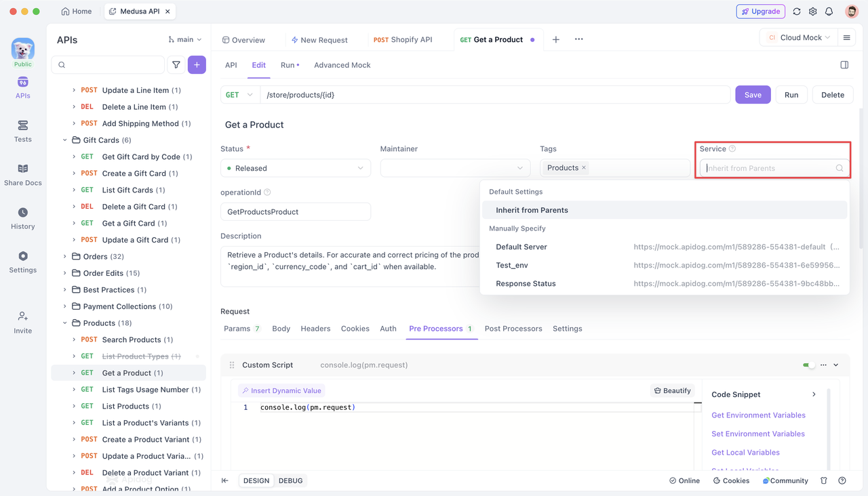Collapse the left panel arrow icon
868x496 pixels.
pos(225,480)
